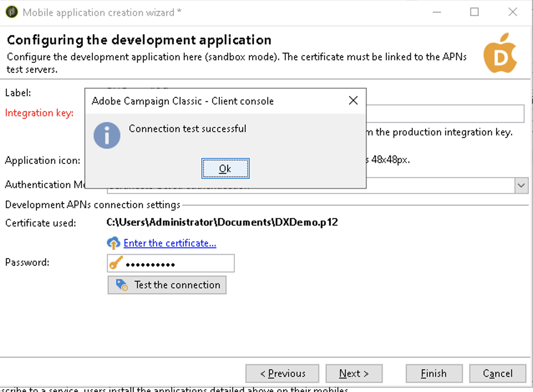Click Ok in the connection test dialog

click(x=225, y=168)
